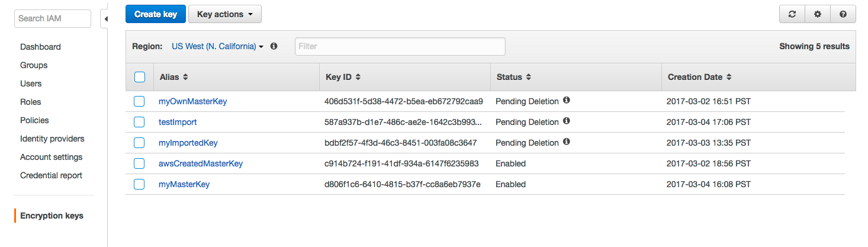
Task: Click the refresh icon button
Action: (792, 14)
